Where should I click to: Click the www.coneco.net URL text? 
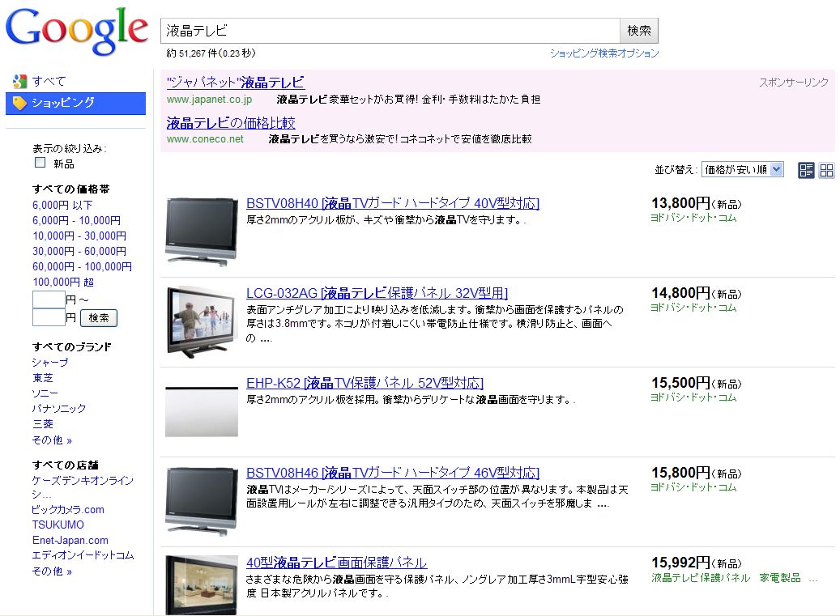(205, 139)
